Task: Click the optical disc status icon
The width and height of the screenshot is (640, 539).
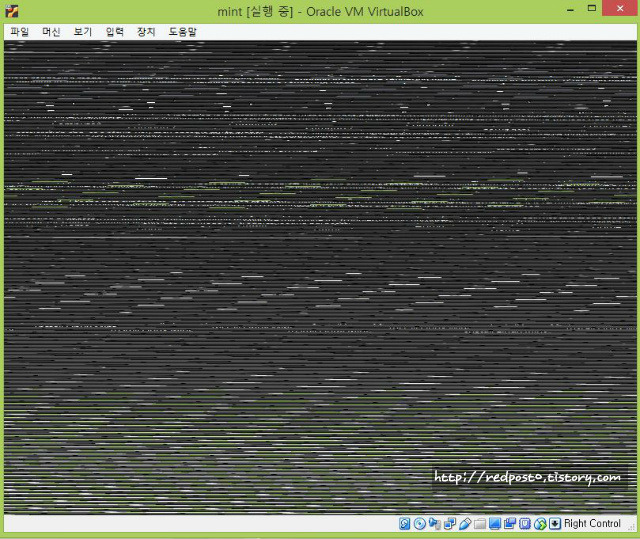Action: pos(420,523)
